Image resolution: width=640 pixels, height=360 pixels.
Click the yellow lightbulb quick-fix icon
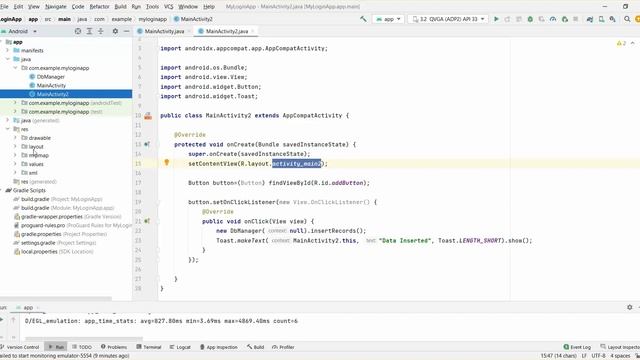pos(167,162)
